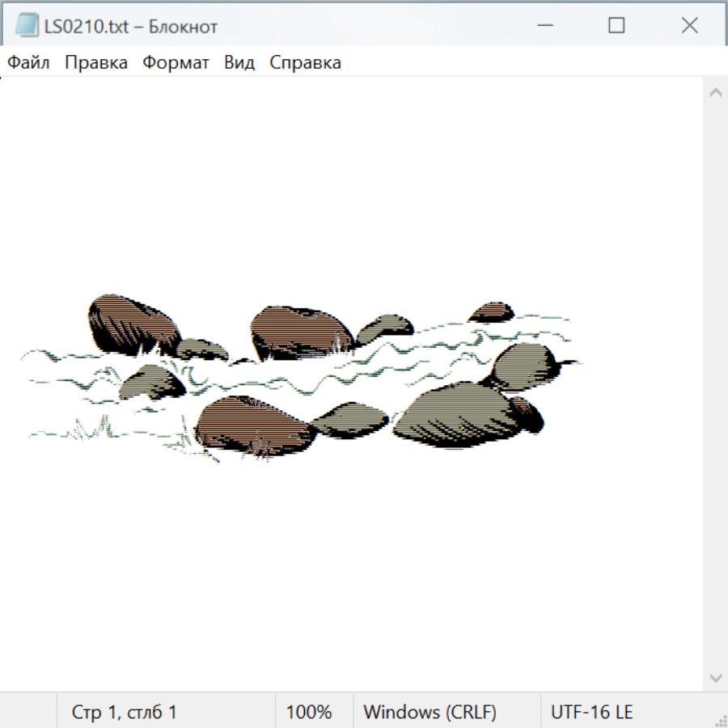Click the middle of the vertical scrollbar track
This screenshot has height=728, width=728.
(715, 384)
